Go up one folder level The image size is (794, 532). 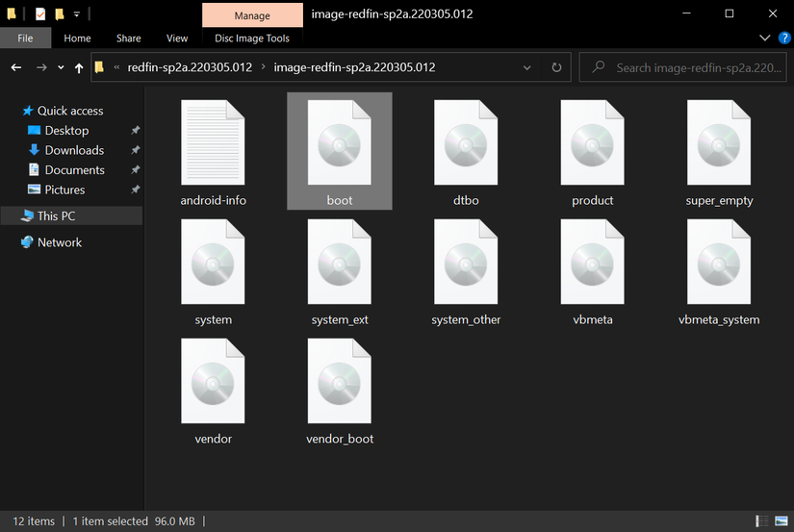(79, 67)
